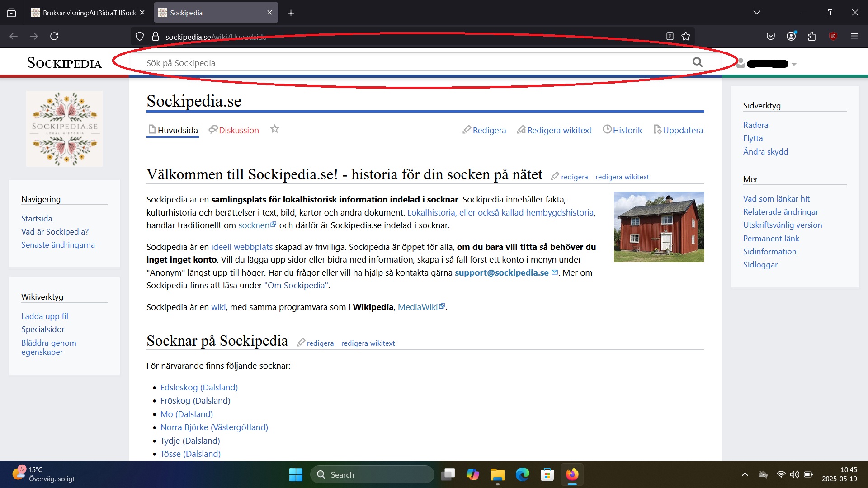The height and width of the screenshot is (488, 868).
Task: Open the Save to Pocket icon
Action: point(771,36)
